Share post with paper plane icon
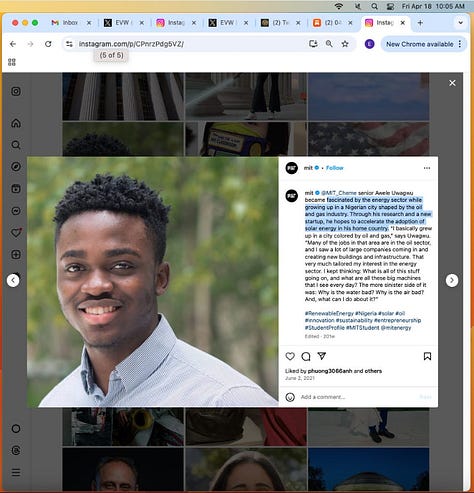 321,356
